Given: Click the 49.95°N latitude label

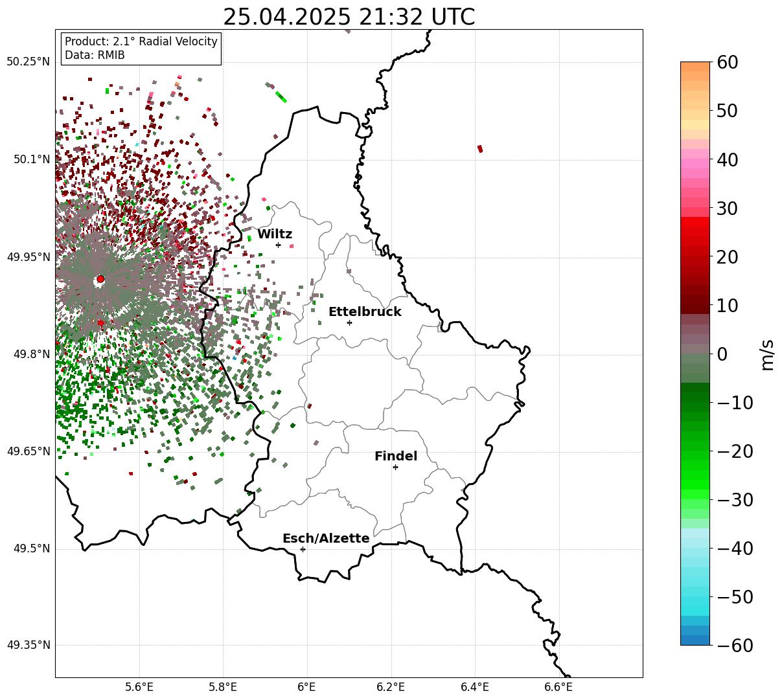Looking at the screenshot, I should pyautogui.click(x=28, y=257).
